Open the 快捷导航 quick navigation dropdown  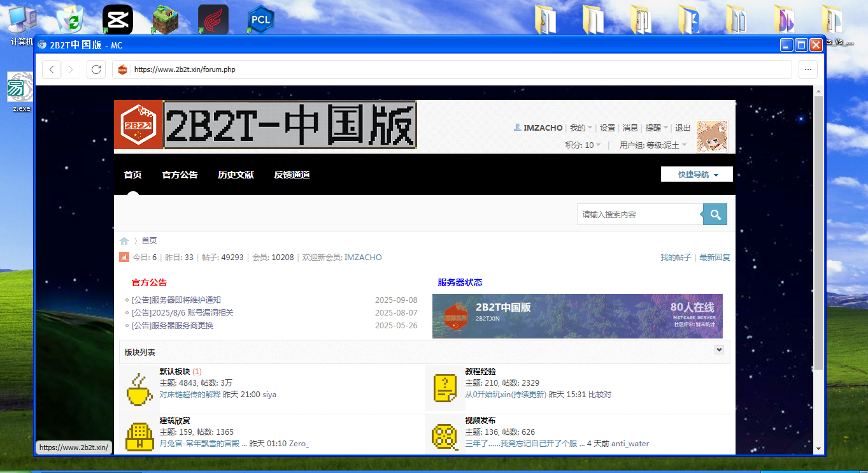pyautogui.click(x=697, y=173)
